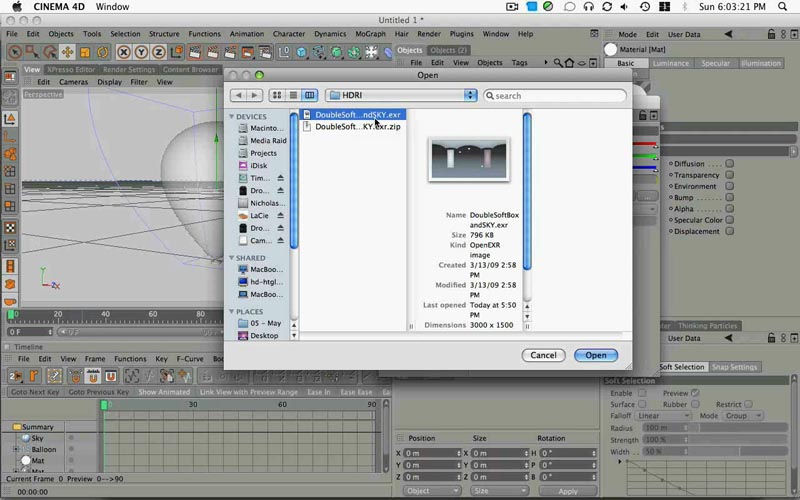
Task: Open the Object coordinate mode dropdown
Action: coord(432,491)
